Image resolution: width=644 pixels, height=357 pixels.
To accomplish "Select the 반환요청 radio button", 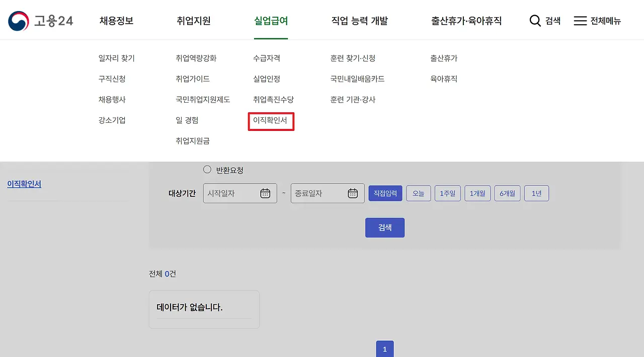I will pyautogui.click(x=207, y=170).
